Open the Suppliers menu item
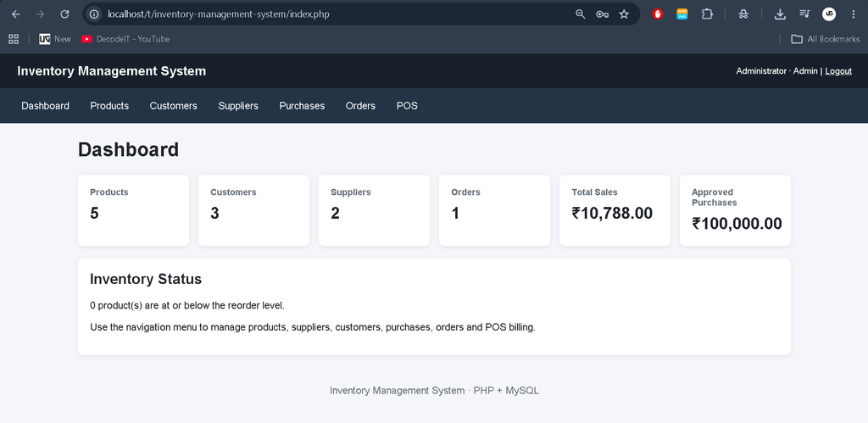Image resolution: width=868 pixels, height=423 pixels. tap(238, 106)
